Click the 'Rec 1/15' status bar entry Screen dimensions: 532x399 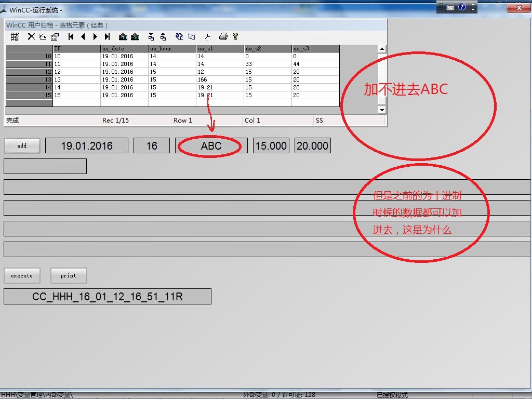[116, 121]
